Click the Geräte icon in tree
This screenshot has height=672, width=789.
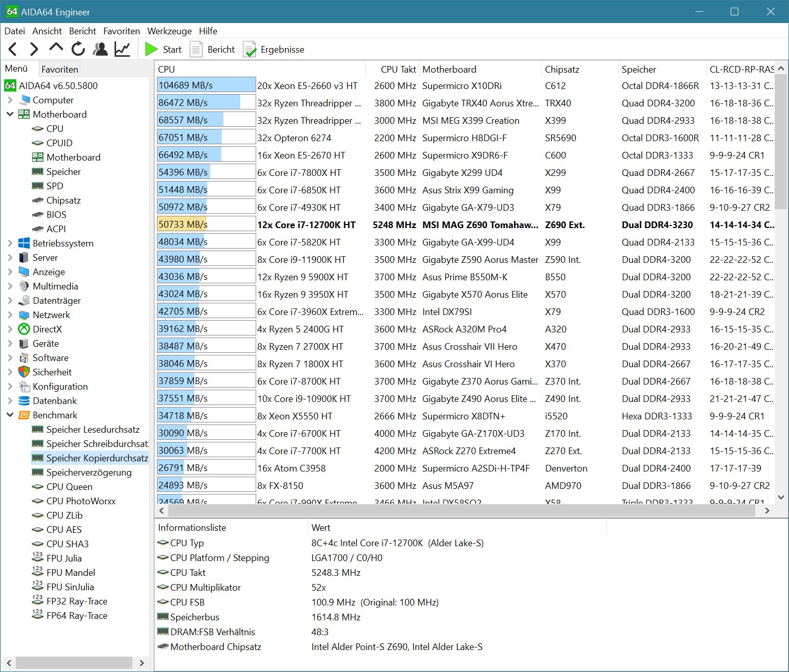[x=24, y=343]
